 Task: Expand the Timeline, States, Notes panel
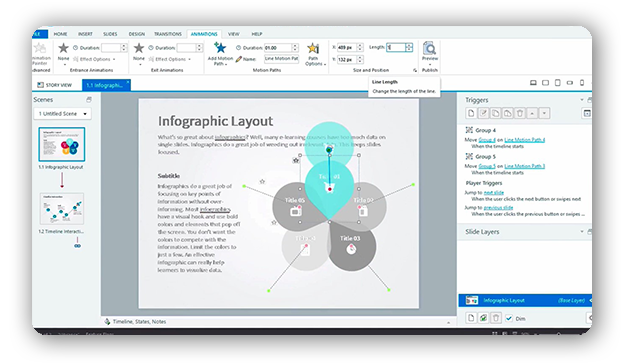[448, 322]
